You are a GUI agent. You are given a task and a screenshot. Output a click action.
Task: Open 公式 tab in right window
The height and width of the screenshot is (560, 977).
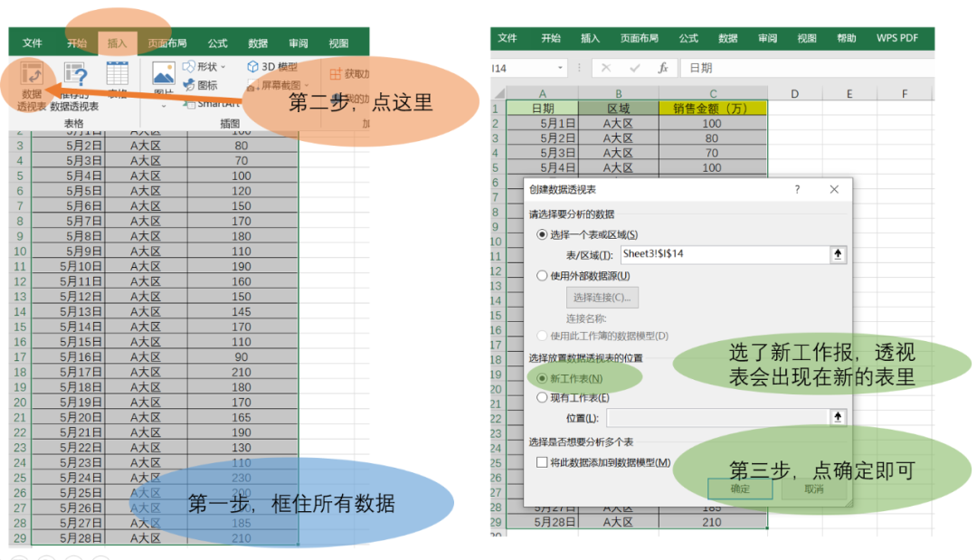(688, 38)
